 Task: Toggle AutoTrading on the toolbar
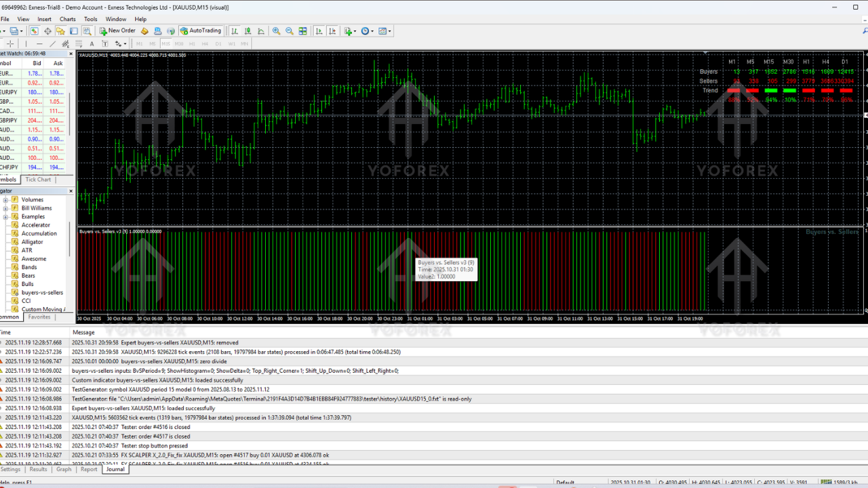coord(201,30)
